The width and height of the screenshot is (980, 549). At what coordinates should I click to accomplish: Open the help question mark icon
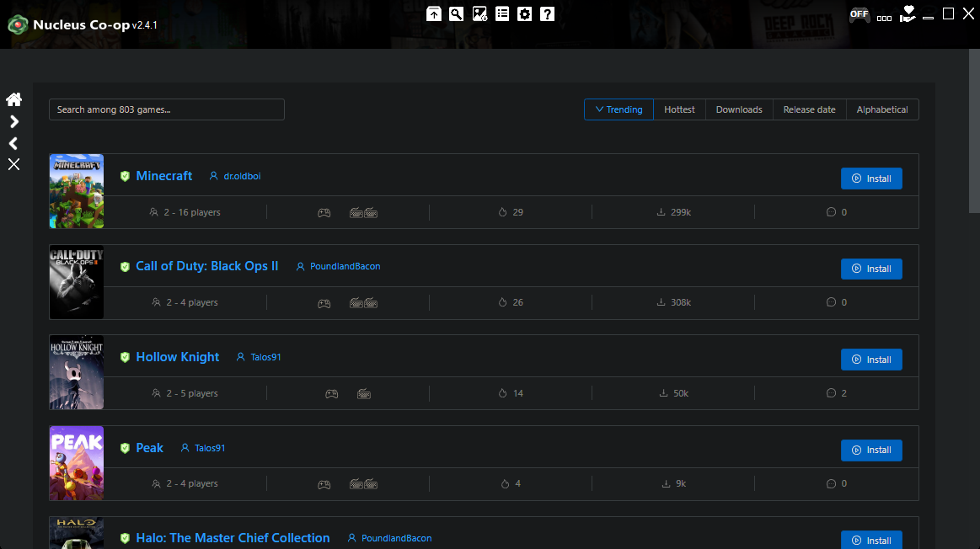[547, 13]
